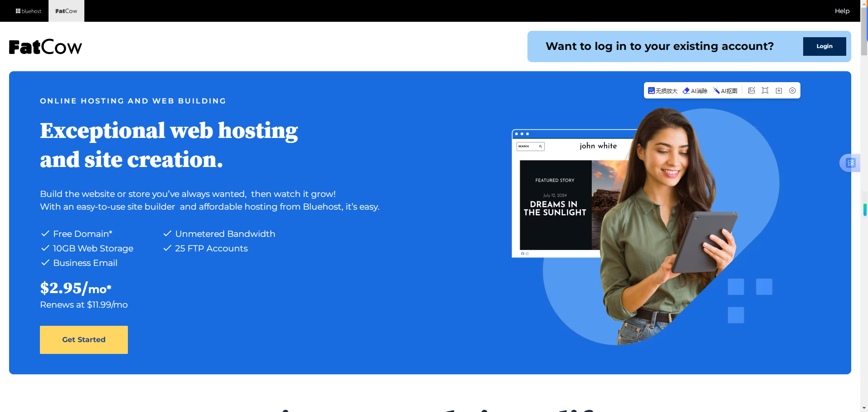Click the 'Exceptional web hosting' headline
Screen dimensions: 868x412
tap(169, 131)
